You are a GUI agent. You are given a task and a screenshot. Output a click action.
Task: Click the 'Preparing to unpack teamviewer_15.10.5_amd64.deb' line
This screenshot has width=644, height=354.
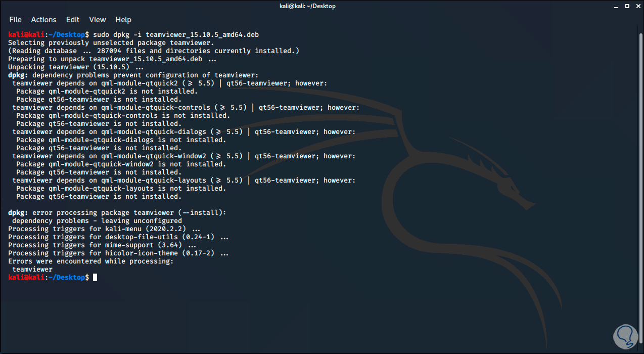[x=112, y=59]
